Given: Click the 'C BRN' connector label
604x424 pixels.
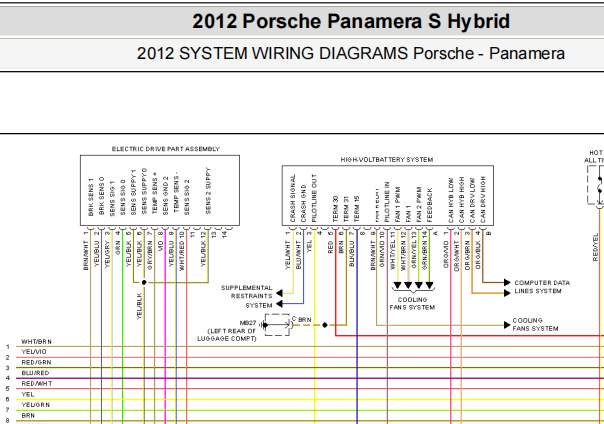Looking at the screenshot, I should (301, 320).
